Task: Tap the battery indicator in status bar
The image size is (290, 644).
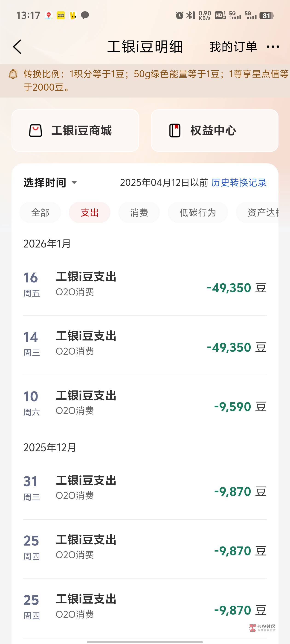Action: pyautogui.click(x=267, y=16)
